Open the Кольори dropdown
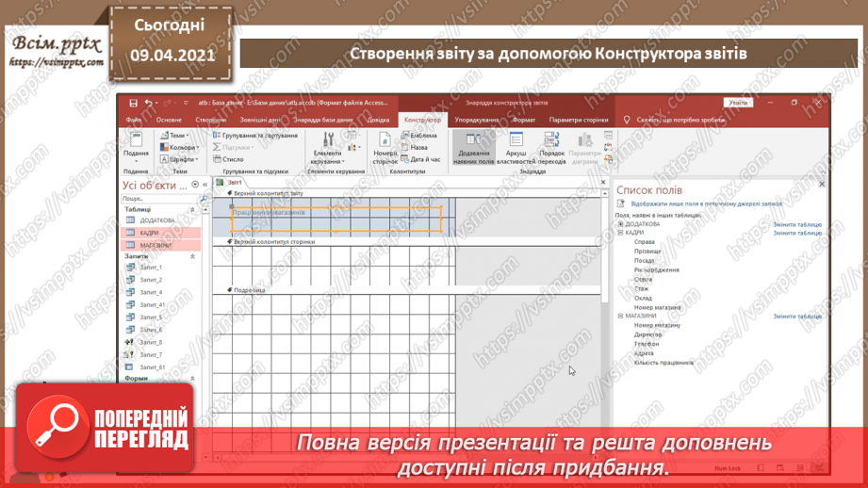The width and height of the screenshot is (868, 488). (179, 147)
